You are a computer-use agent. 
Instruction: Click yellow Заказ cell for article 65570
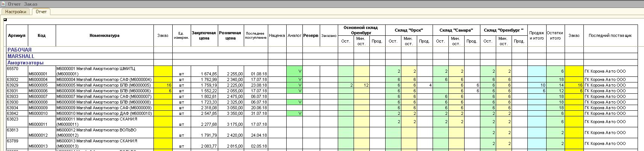(x=163, y=71)
